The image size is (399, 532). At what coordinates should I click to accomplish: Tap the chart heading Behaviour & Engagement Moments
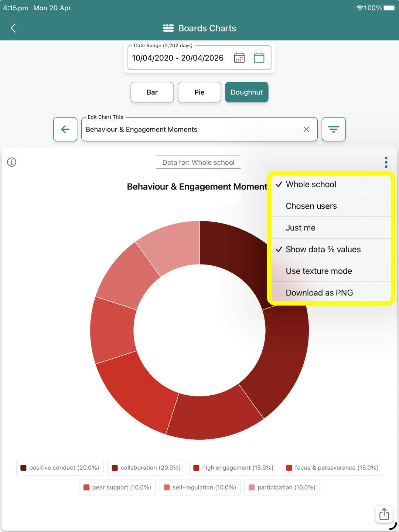click(x=197, y=187)
